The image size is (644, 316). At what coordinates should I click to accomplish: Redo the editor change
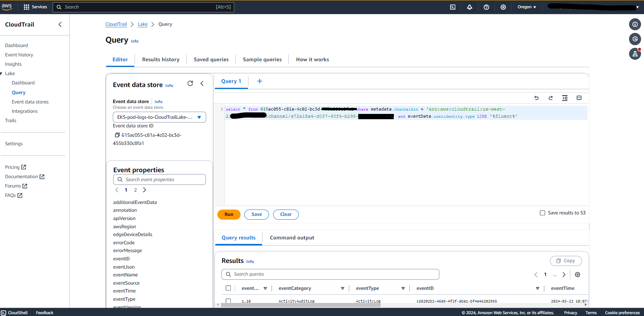click(x=551, y=98)
